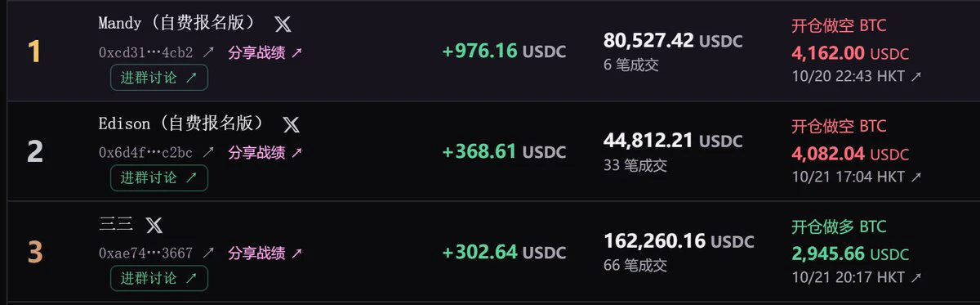The image size is (980, 305).
Task: Click arrow icon beside address 0xae74…3667
Action: (x=208, y=253)
